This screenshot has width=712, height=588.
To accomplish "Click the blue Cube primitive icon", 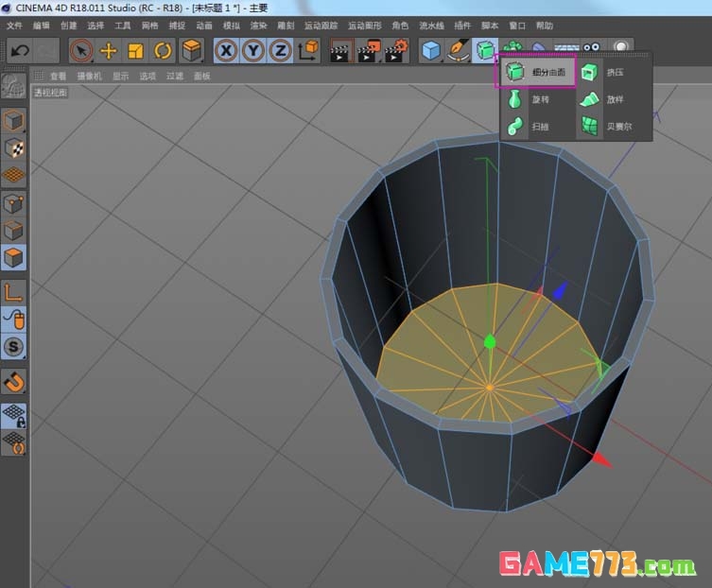I will click(x=430, y=50).
